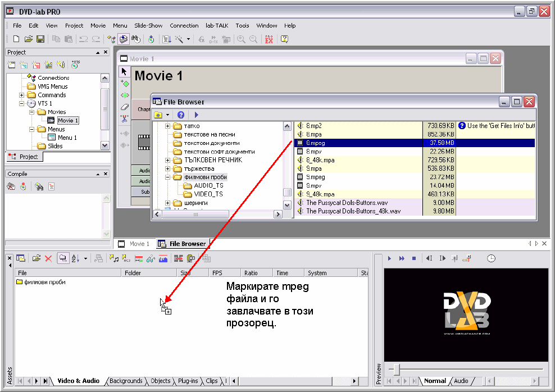Open the File menu
The width and height of the screenshot is (555, 392).
17,25
